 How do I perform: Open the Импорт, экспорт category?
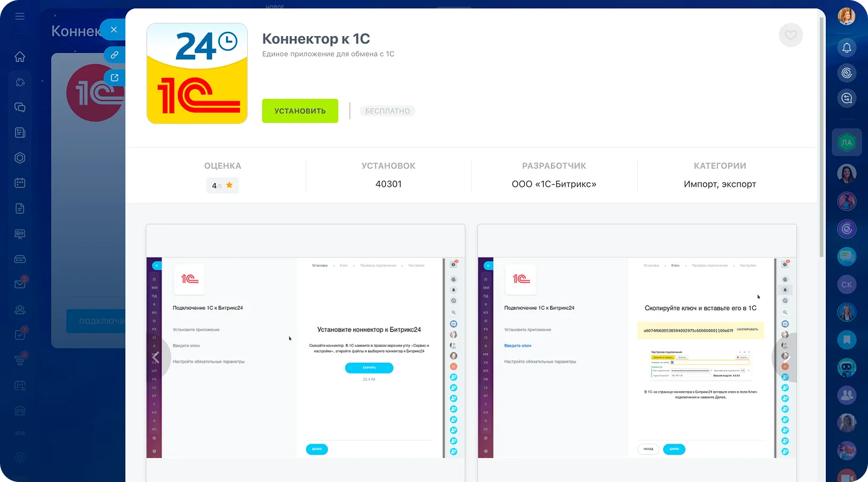pos(720,184)
